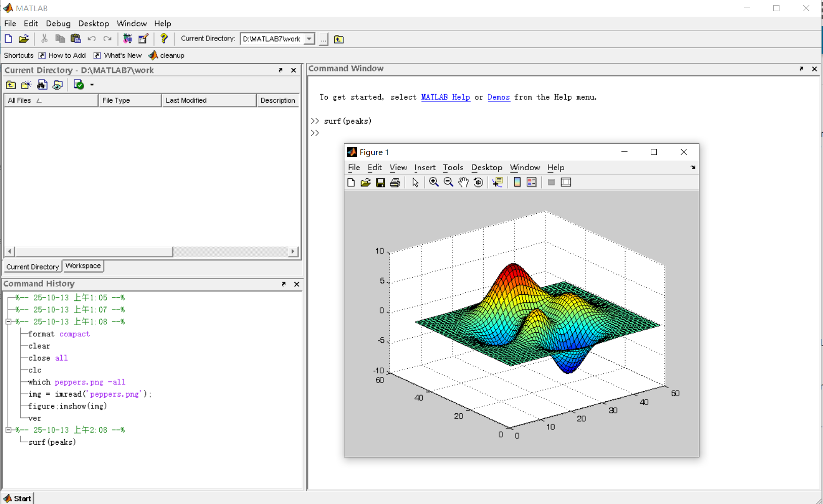
Task: Collapse the 上午1:08 session in Command History
Action: (x=9, y=322)
